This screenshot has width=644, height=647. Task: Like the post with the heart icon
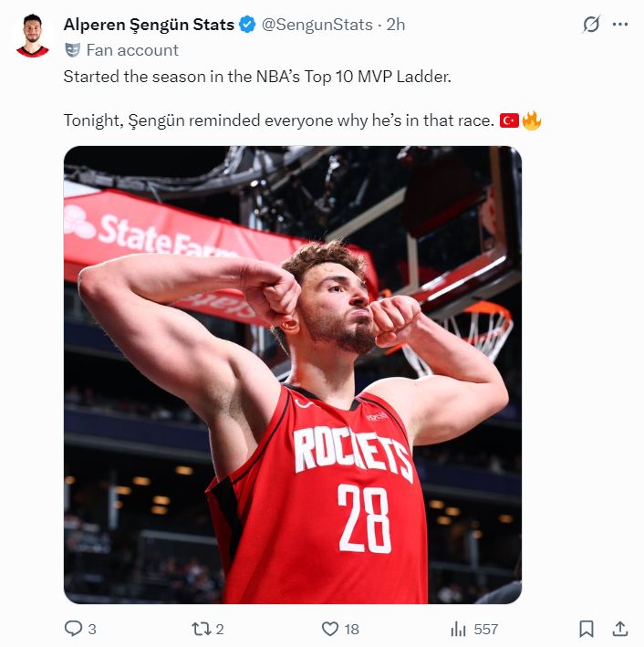pyautogui.click(x=330, y=629)
